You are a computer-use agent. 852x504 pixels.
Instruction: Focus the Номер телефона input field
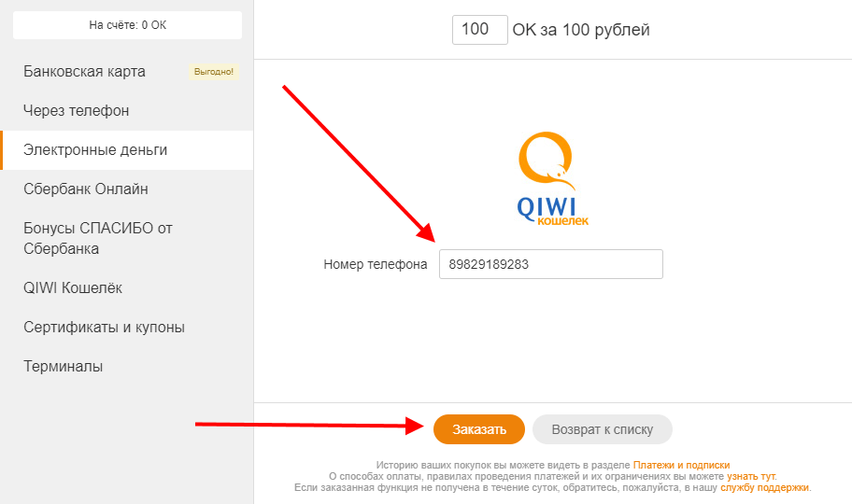tap(550, 264)
